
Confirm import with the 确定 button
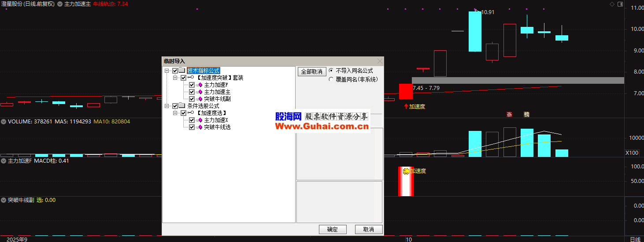pos(332,229)
